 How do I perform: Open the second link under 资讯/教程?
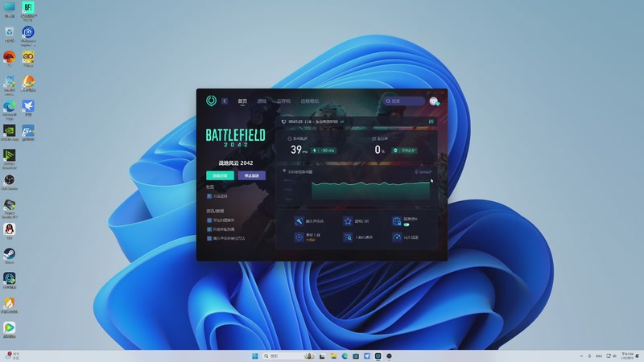(221, 229)
